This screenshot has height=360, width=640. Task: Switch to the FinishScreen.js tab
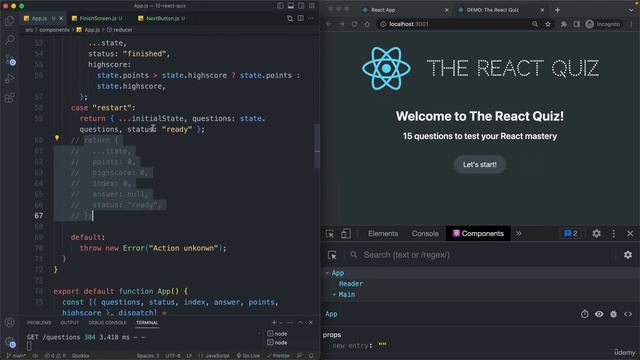point(97,18)
